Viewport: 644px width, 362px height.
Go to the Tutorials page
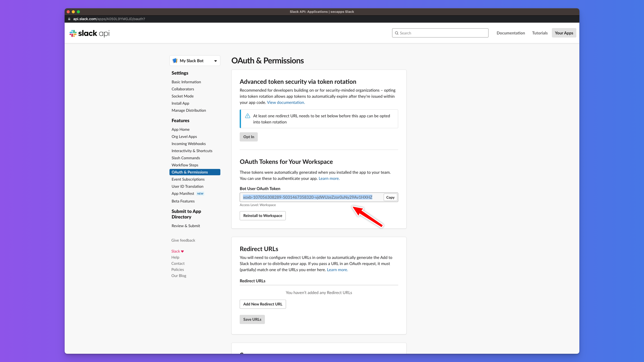[540, 33]
